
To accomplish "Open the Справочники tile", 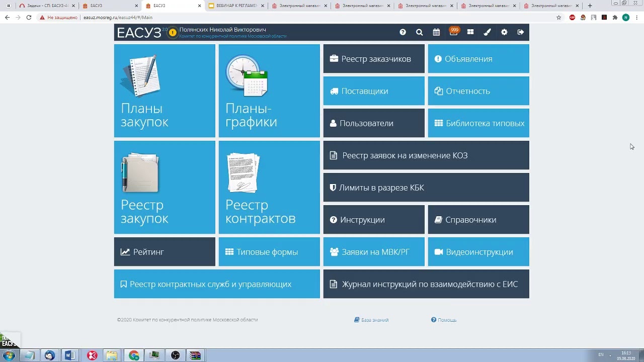I will pos(478,220).
